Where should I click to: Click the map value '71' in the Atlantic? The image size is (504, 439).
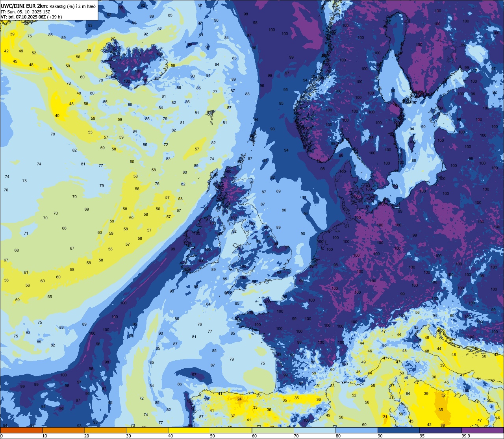26,233
